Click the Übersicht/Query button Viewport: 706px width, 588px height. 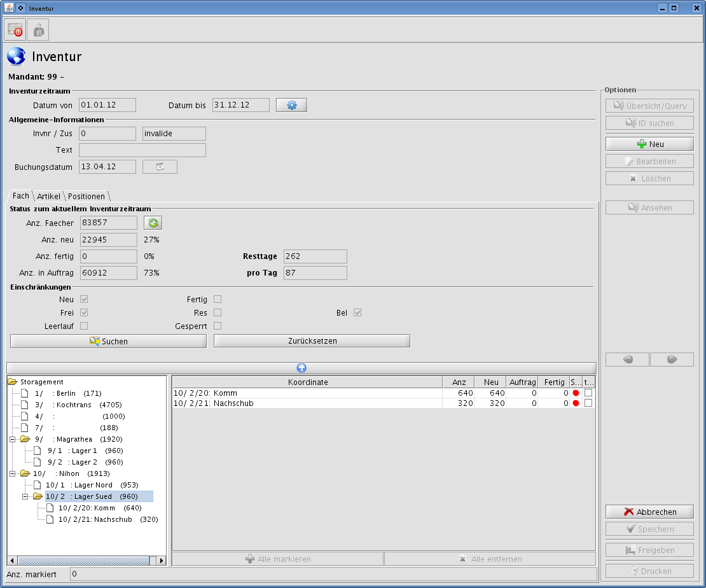pos(650,106)
